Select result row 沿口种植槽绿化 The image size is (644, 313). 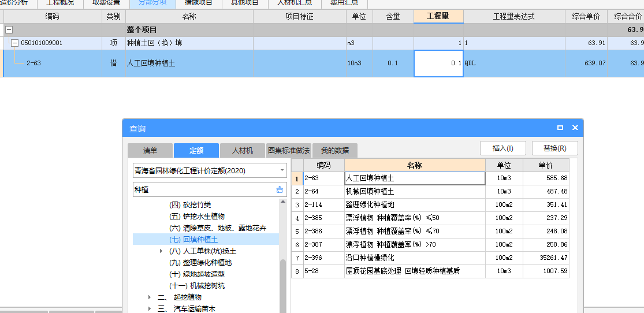point(430,258)
